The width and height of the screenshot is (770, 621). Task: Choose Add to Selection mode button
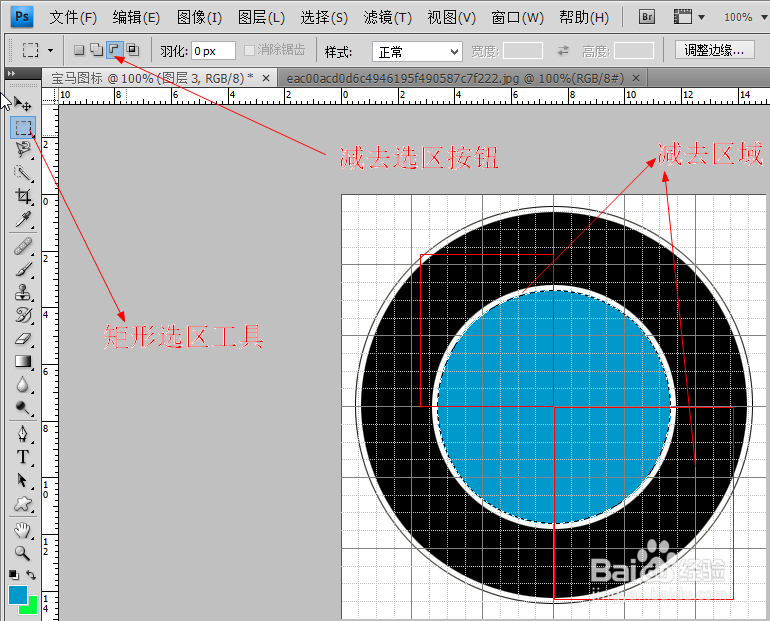97,50
